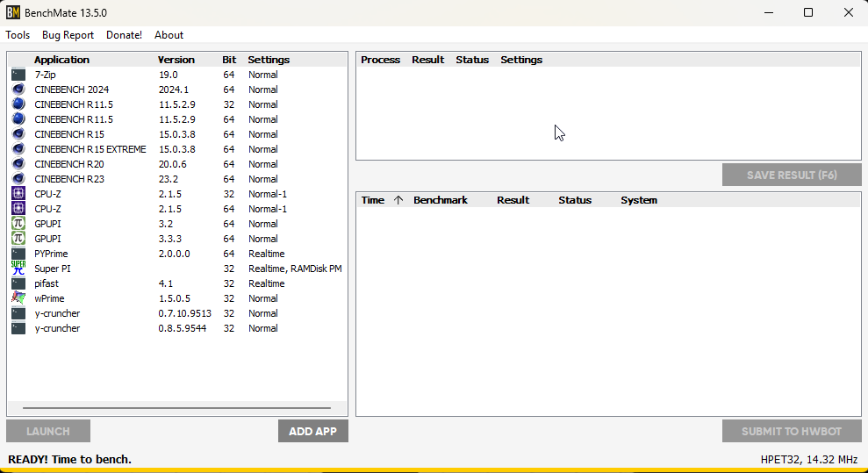This screenshot has width=868, height=473.
Task: Click the application list horizontal scrollbar
Action: pos(176,408)
